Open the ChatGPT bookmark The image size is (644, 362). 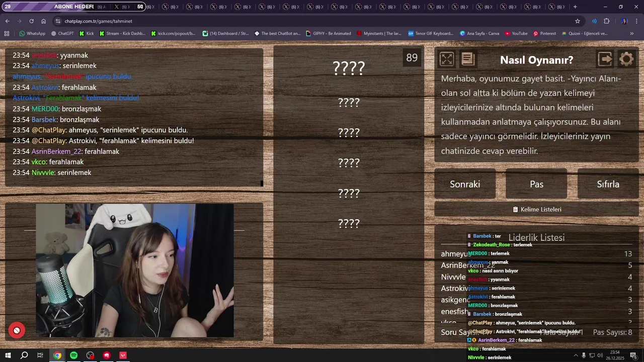[62, 34]
